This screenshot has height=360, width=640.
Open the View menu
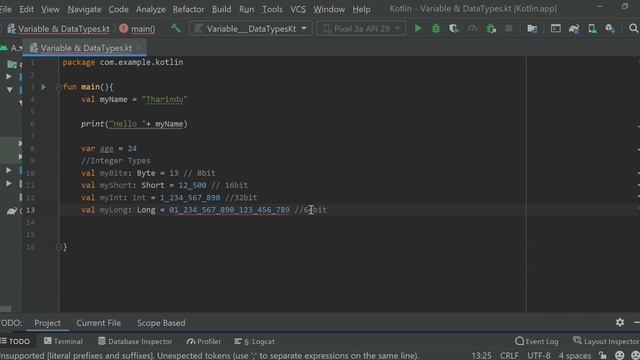[50, 9]
